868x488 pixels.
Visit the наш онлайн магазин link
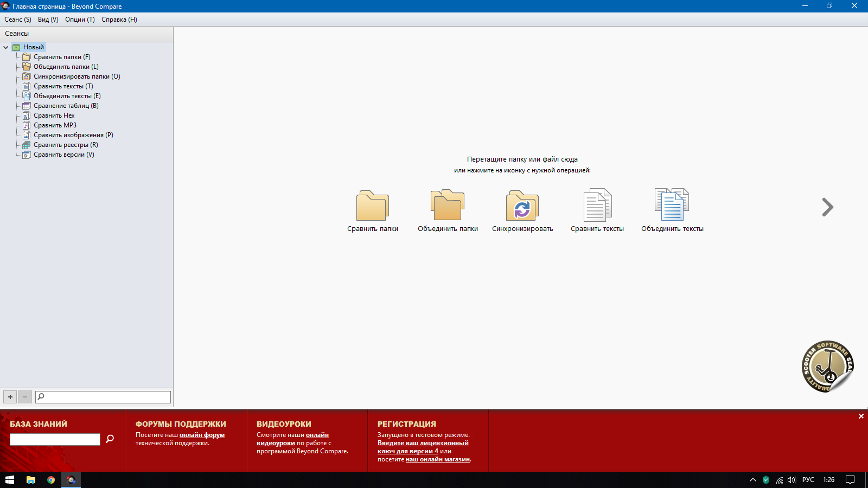pyautogui.click(x=438, y=459)
